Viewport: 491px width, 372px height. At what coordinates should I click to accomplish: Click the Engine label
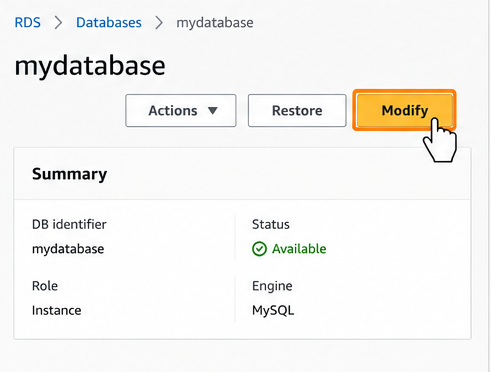coord(272,286)
